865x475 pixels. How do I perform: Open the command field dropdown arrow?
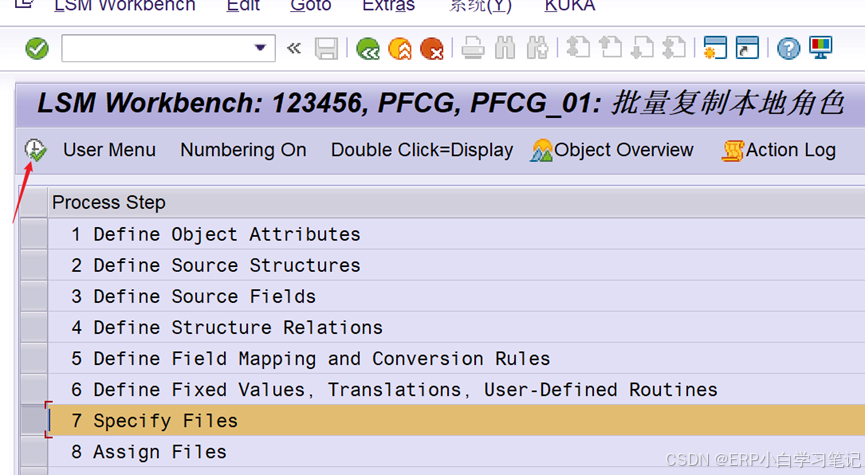coord(260,48)
